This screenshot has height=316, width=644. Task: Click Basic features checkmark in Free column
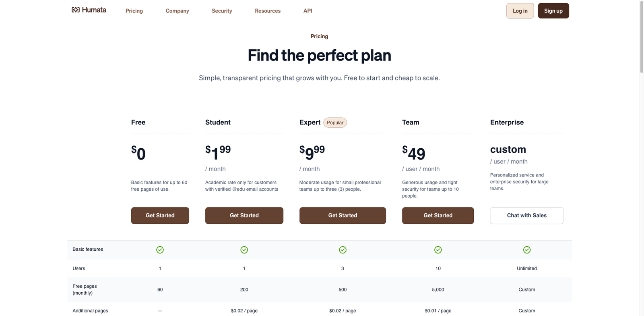pyautogui.click(x=160, y=250)
